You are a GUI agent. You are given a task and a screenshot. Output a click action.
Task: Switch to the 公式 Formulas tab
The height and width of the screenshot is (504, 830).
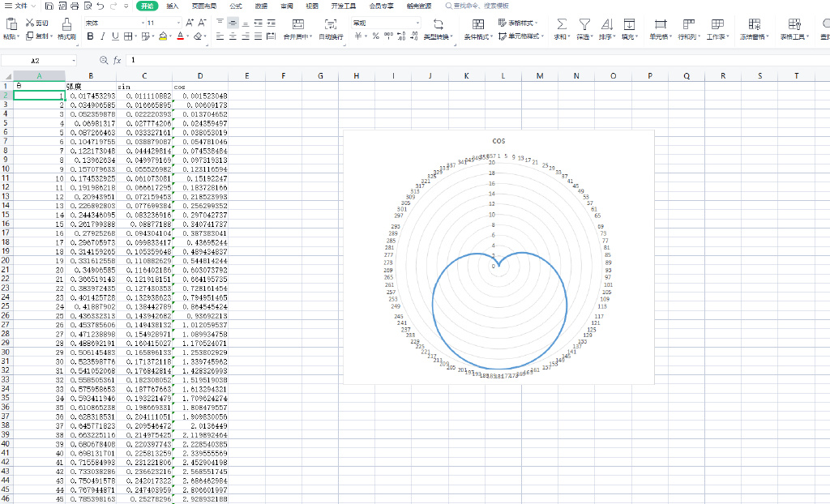tap(236, 6)
